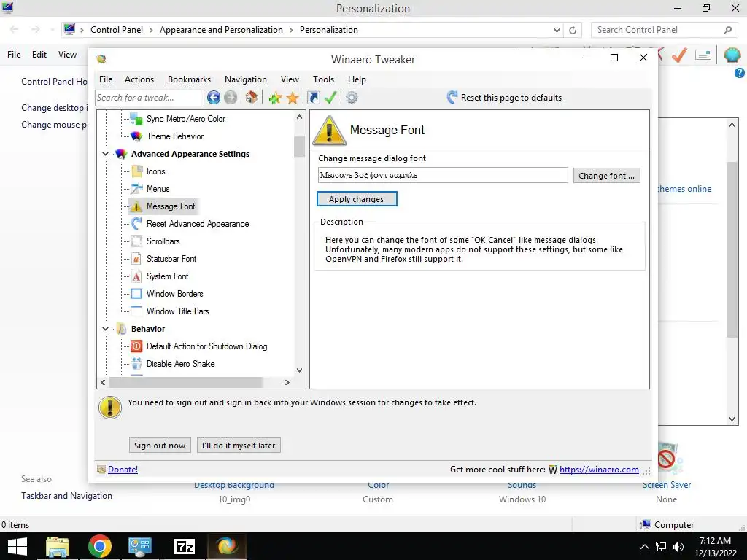Click Search Control Panel box in Personalization window
The height and width of the screenshot is (560, 747).
(665, 30)
